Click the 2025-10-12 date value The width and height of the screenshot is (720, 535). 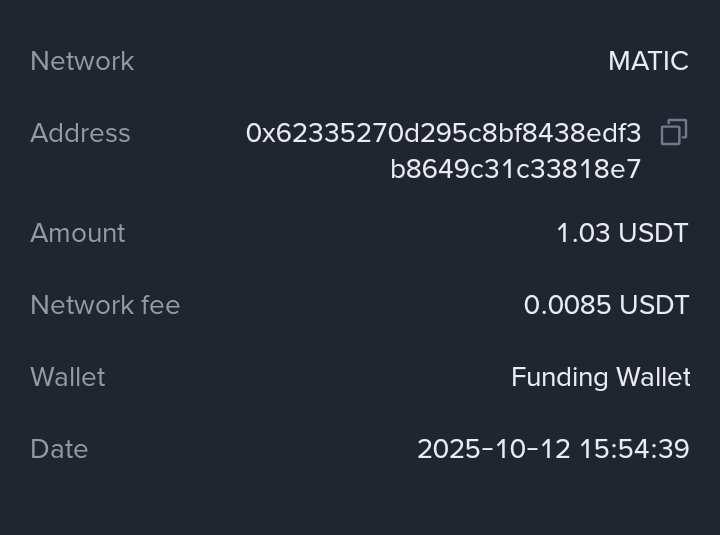[478, 449]
